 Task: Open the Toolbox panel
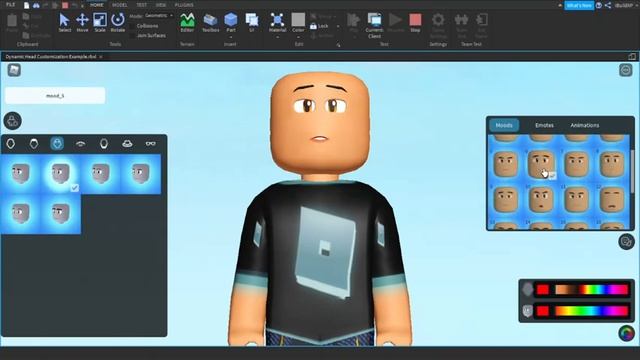(210, 22)
